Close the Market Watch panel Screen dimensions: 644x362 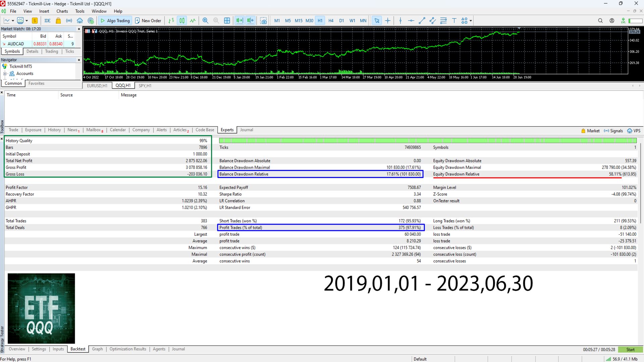point(79,29)
